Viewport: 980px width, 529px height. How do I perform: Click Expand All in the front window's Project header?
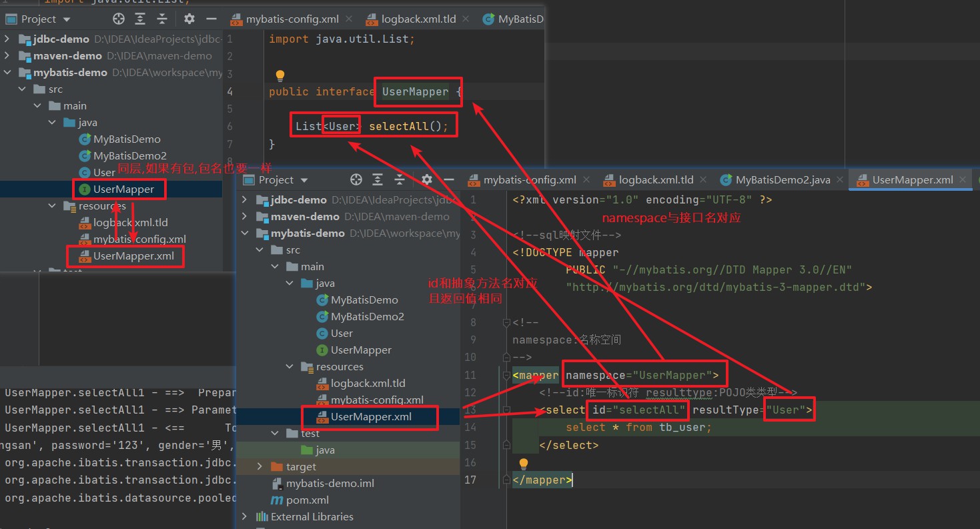[x=378, y=179]
